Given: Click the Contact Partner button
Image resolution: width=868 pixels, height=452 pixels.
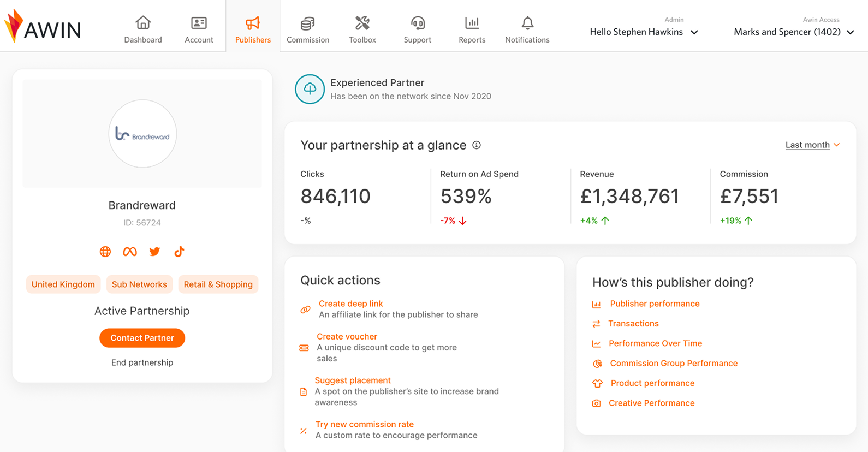Looking at the screenshot, I should click(142, 338).
